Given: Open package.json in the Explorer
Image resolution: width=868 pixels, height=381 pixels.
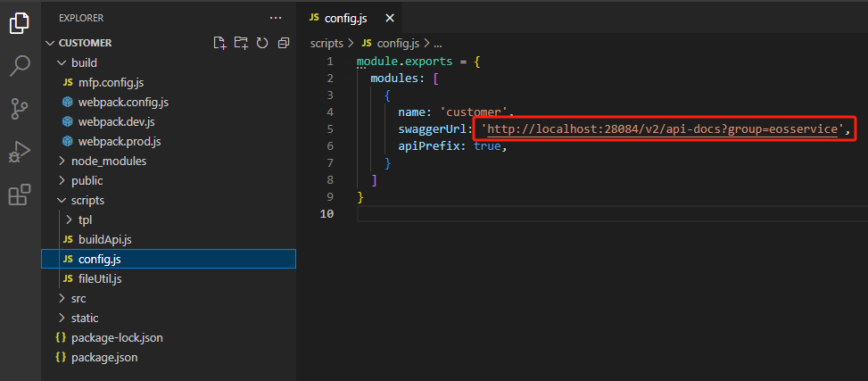Looking at the screenshot, I should 104,357.
